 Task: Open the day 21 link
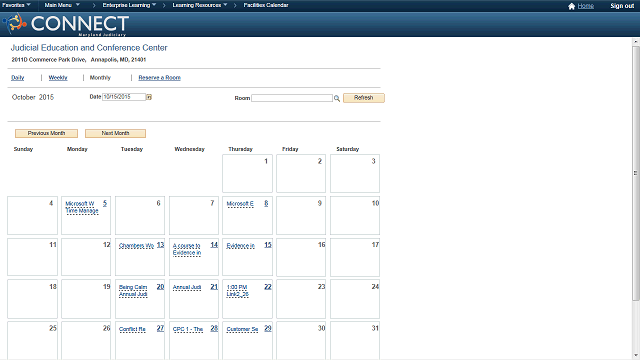pos(214,287)
